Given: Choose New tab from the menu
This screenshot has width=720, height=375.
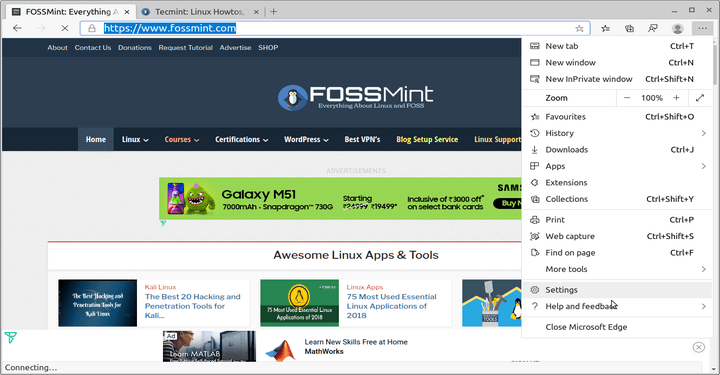Looking at the screenshot, I should (617, 46).
